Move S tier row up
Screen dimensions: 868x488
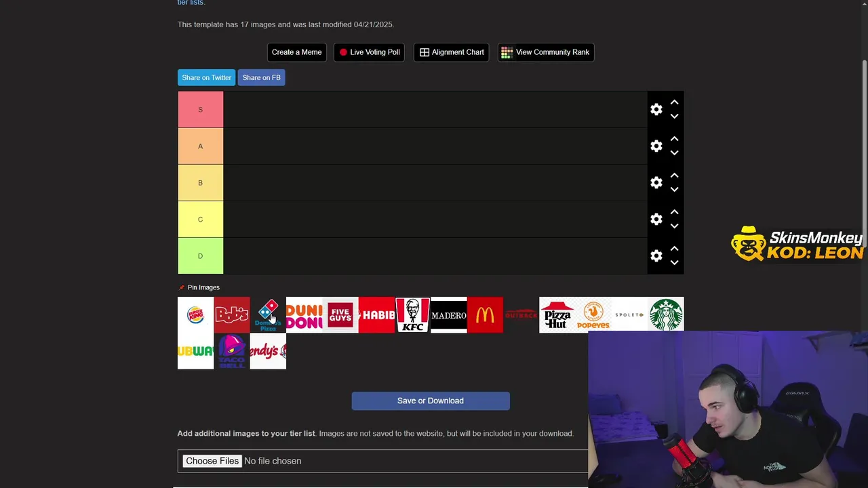(x=674, y=102)
